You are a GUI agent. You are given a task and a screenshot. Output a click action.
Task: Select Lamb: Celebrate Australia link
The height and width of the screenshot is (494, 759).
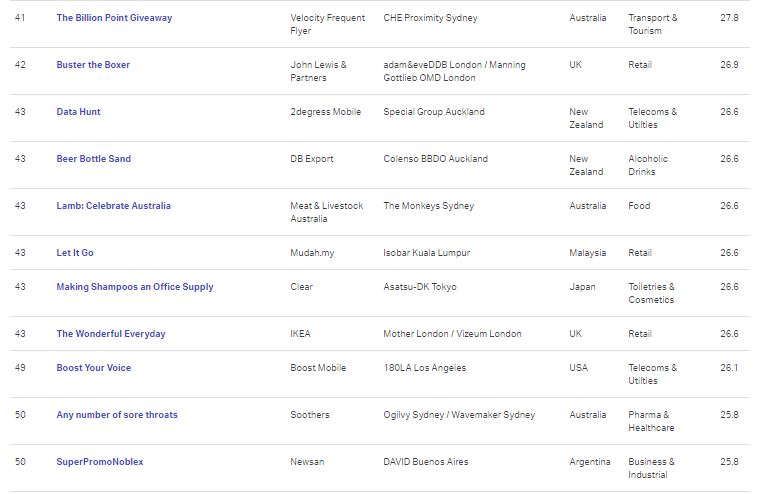point(113,206)
